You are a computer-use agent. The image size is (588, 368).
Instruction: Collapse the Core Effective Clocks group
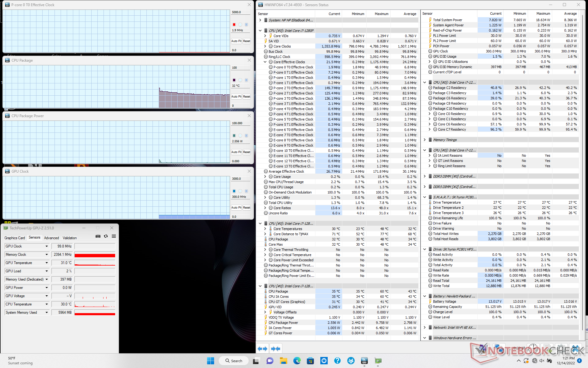[x=265, y=62]
